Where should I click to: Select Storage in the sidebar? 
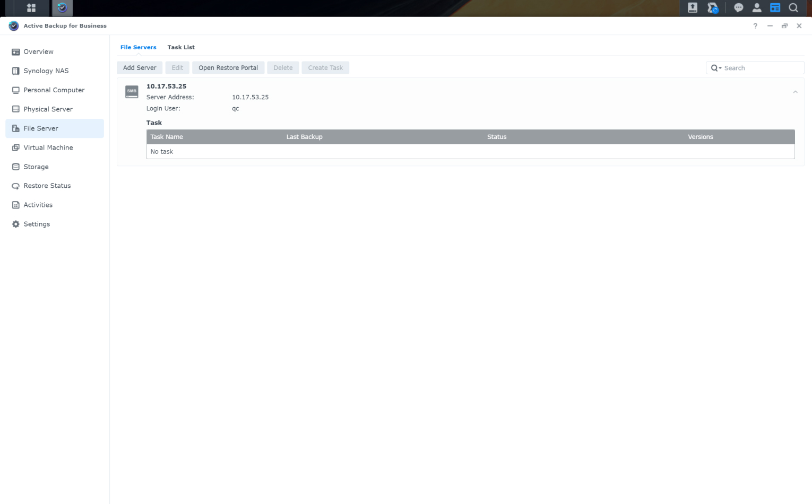pos(36,167)
